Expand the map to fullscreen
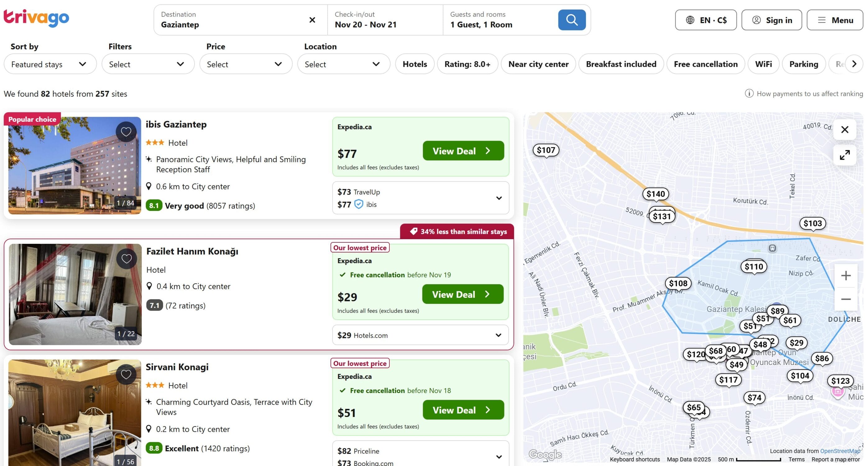 click(x=844, y=155)
